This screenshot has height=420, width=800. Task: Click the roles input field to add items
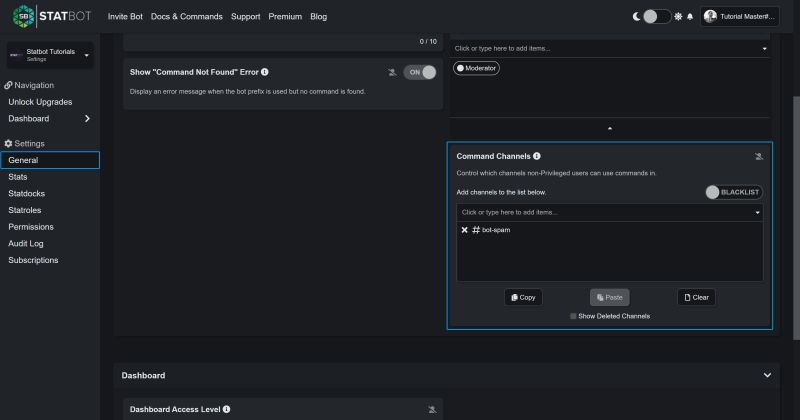pos(610,49)
